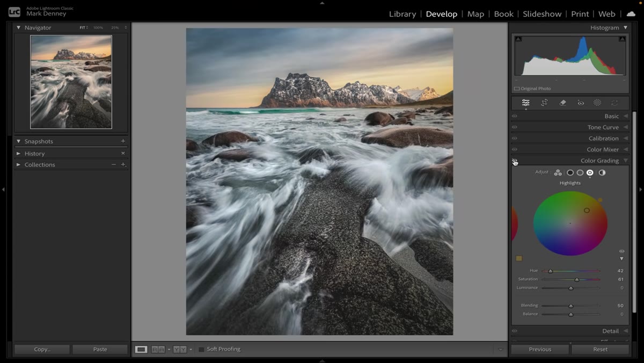Set Navigator zoom to FIT
This screenshot has height=363, width=644.
(83, 27)
